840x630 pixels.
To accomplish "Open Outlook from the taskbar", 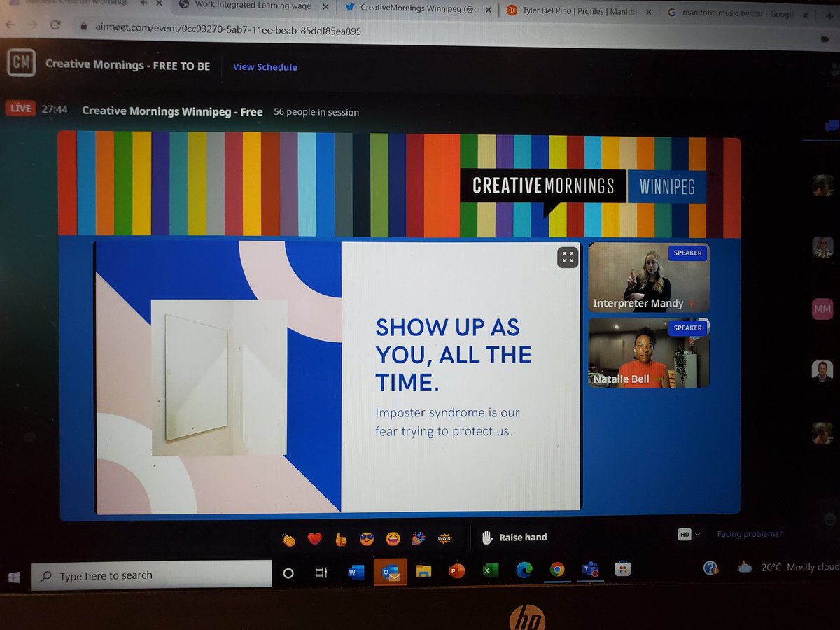I will click(389, 572).
